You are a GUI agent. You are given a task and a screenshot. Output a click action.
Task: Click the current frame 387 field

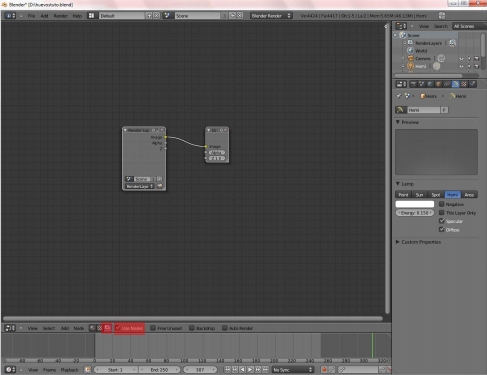coord(200,370)
